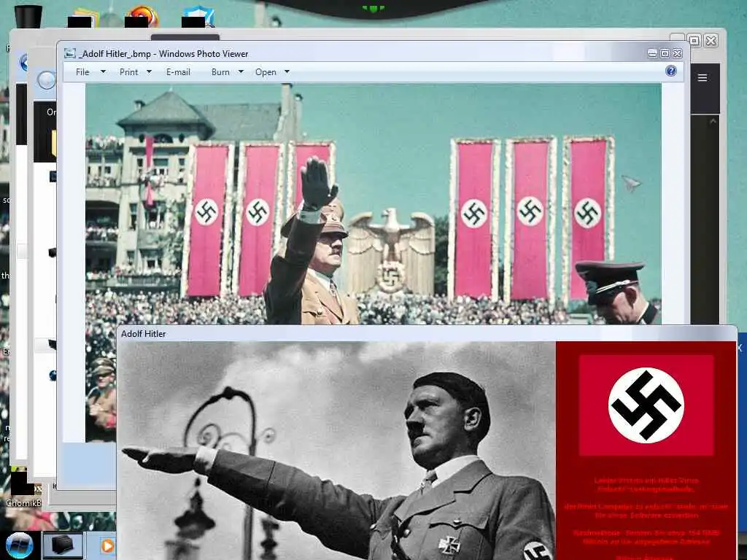This screenshot has height=560, width=747.
Task: Open the Open menu in Photo Viewer
Action: point(266,72)
